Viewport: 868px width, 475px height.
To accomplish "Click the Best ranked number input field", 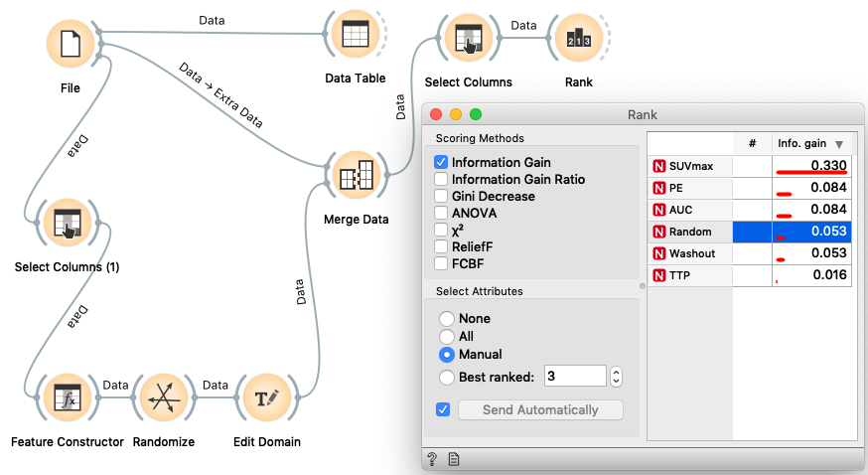I will pos(574,377).
